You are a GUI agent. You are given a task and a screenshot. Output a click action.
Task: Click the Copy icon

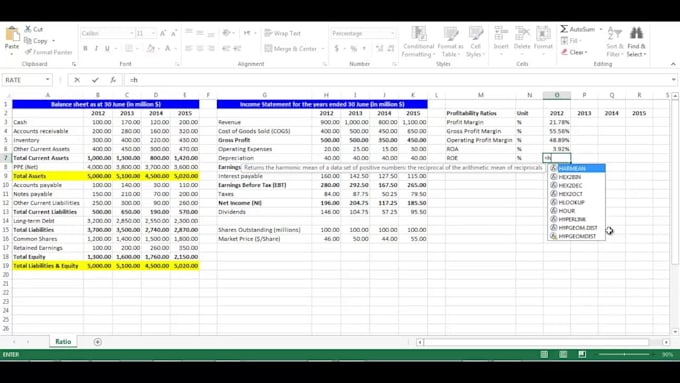point(28,41)
